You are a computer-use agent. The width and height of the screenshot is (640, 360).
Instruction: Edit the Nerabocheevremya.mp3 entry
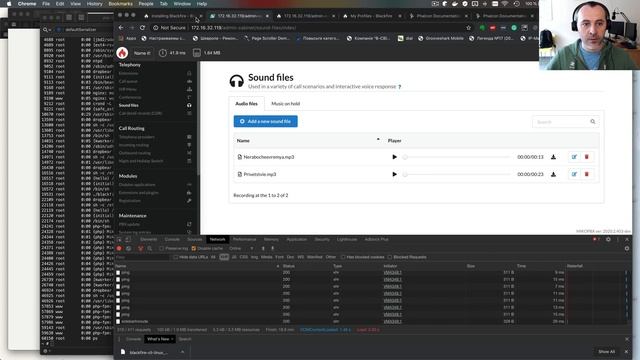(574, 157)
